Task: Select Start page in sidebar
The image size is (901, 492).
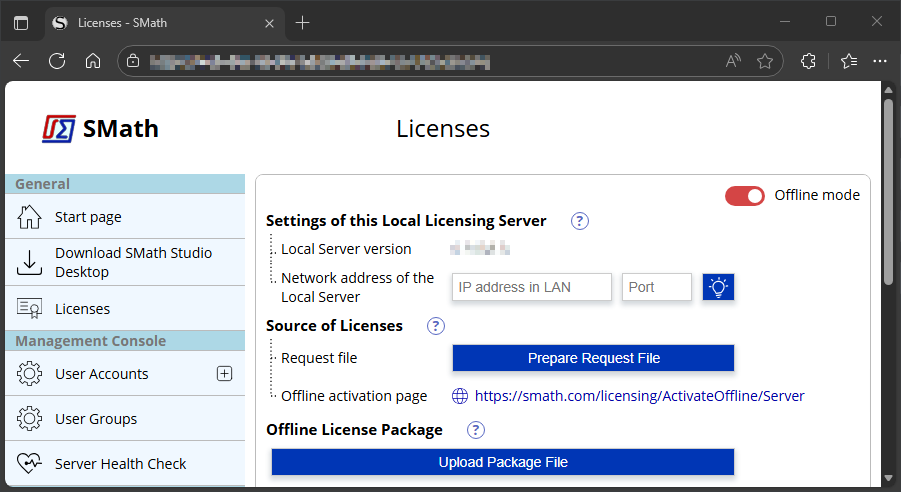Action: [125, 217]
